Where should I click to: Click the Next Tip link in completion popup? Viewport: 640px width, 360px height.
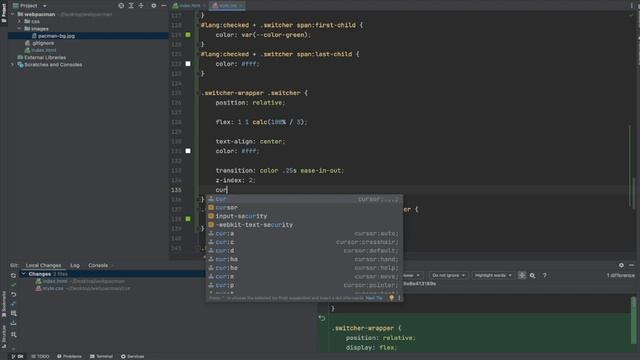tap(374, 298)
